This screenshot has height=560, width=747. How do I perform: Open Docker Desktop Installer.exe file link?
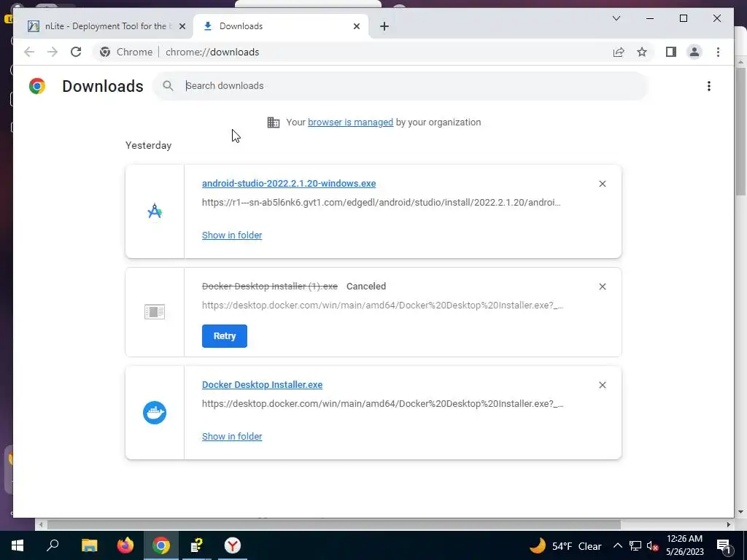point(262,385)
